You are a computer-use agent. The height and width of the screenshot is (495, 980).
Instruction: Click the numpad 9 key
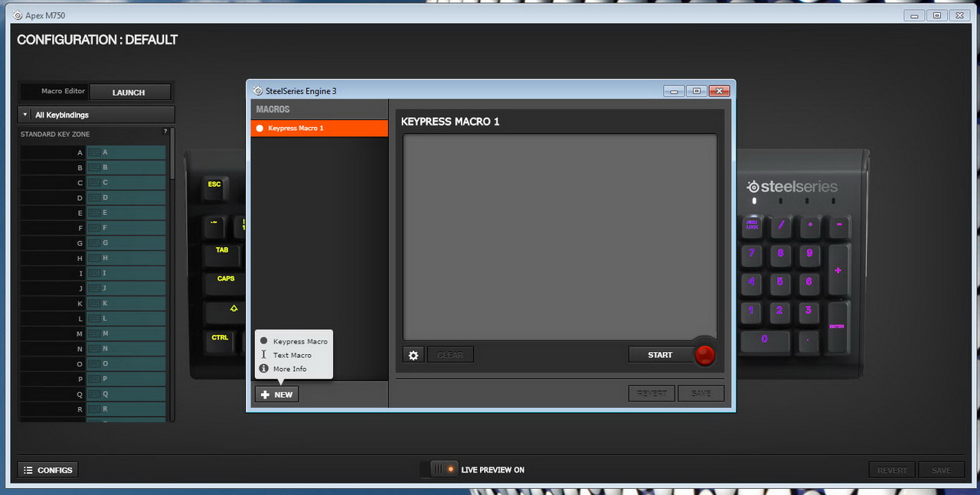coord(810,255)
